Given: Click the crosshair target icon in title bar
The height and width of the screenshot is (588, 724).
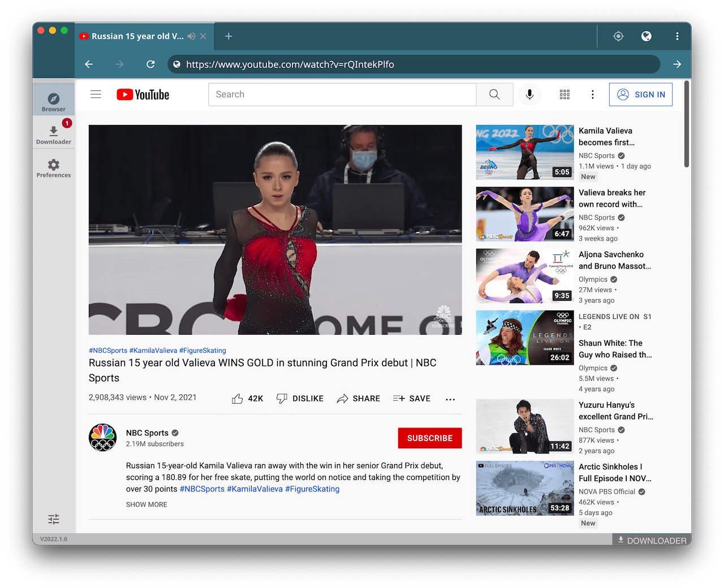Looking at the screenshot, I should pyautogui.click(x=618, y=36).
